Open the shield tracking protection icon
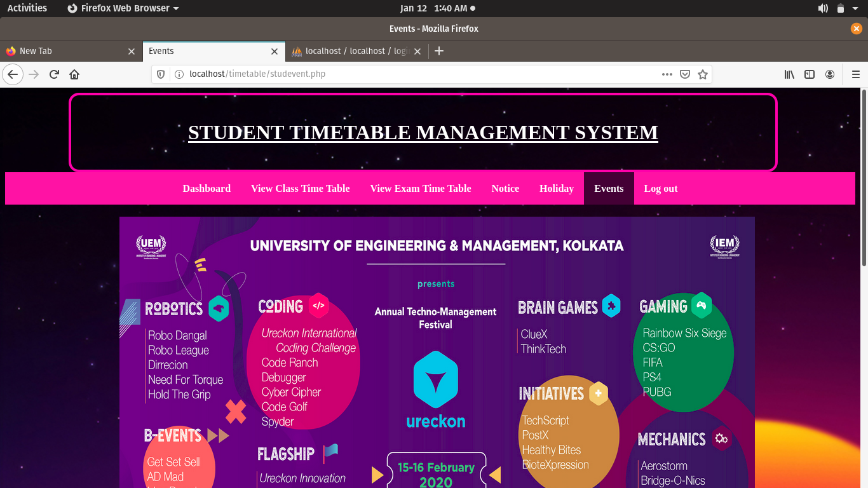868x488 pixels. (x=161, y=74)
